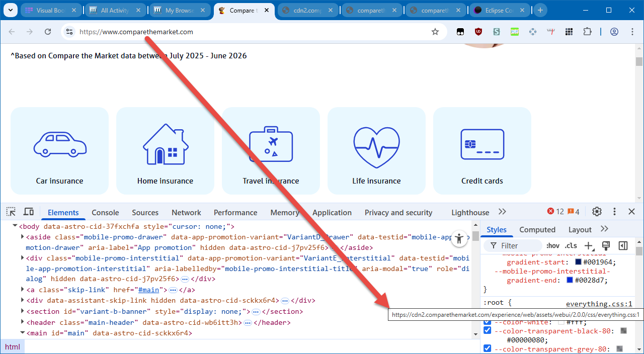This screenshot has height=354, width=644.
Task: Open the Life insurance heart icon
Action: (376, 146)
